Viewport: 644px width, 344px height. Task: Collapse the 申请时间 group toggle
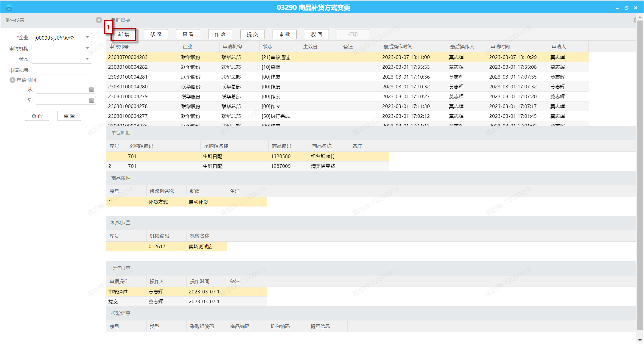coord(13,80)
